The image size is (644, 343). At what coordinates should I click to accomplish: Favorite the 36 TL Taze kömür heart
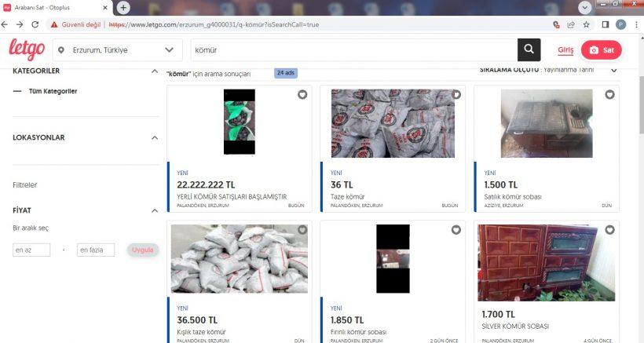[456, 95]
